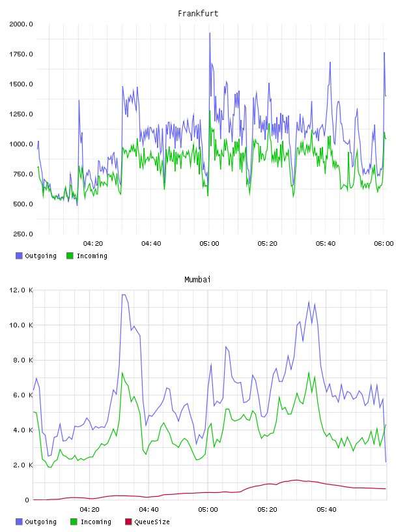Click the QueueSize legend label

click(152, 522)
